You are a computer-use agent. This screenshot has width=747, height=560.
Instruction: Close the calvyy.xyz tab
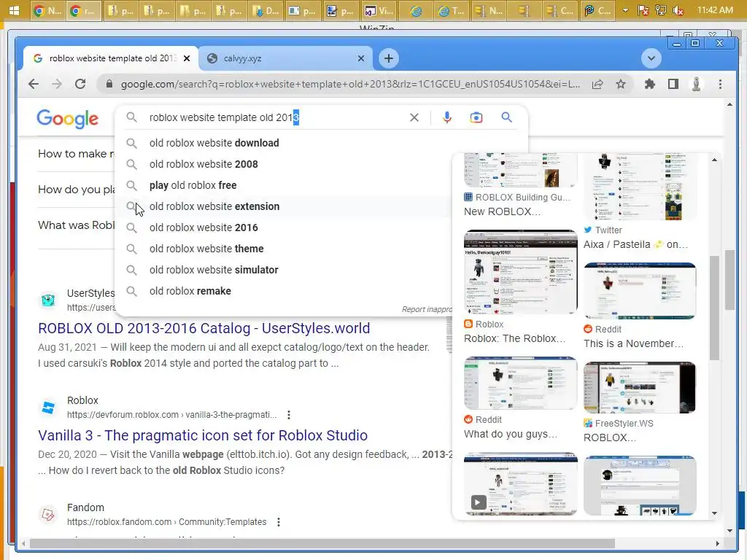[360, 58]
